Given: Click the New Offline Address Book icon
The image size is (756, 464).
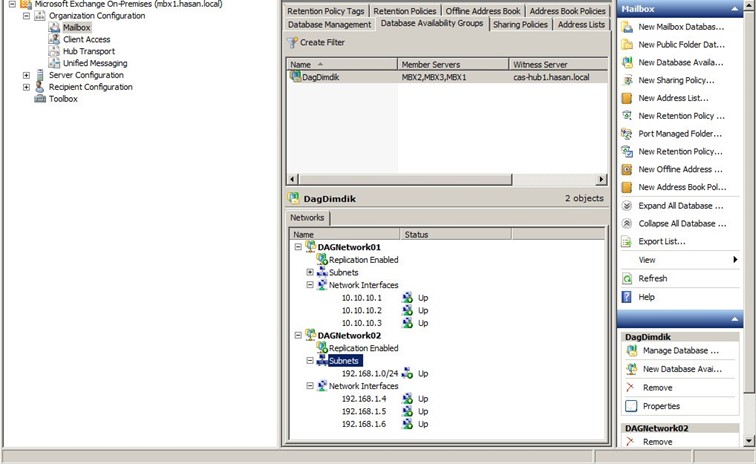Looking at the screenshot, I should pos(627,169).
